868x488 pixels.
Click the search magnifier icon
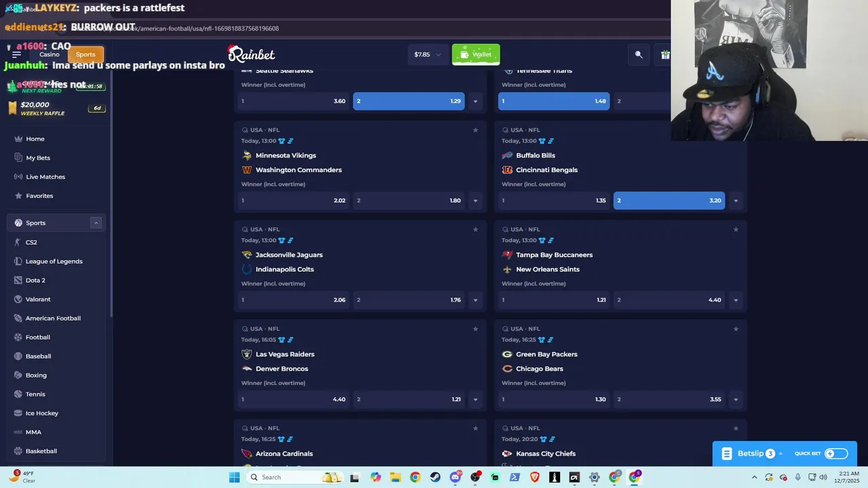[x=638, y=54]
